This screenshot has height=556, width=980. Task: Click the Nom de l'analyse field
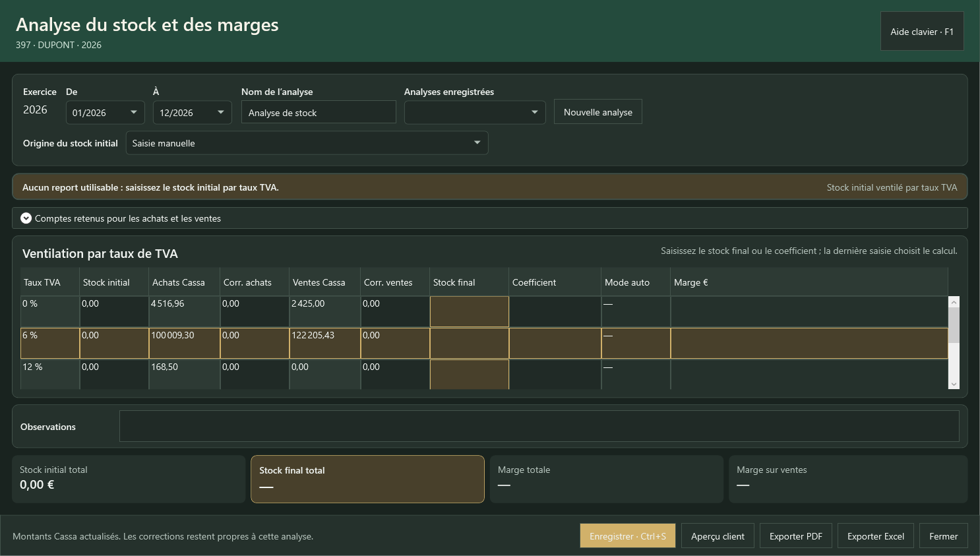[319, 112]
